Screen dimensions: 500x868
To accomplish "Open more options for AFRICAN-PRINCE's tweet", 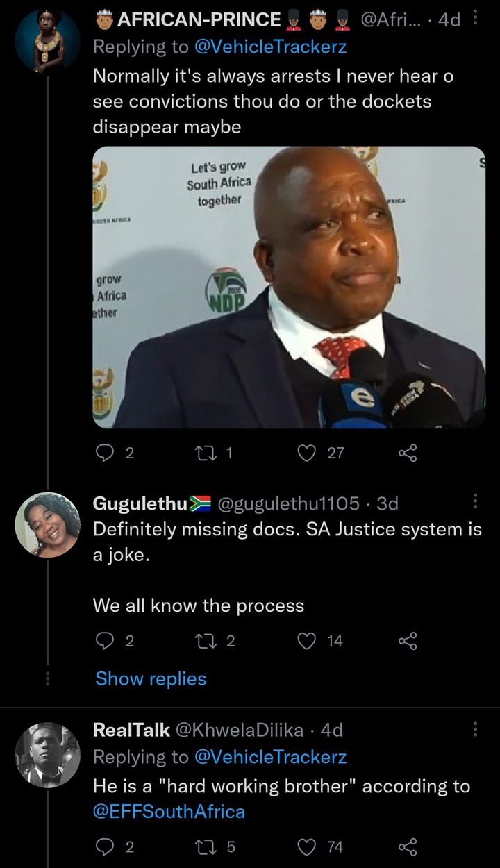I will click(x=475, y=18).
